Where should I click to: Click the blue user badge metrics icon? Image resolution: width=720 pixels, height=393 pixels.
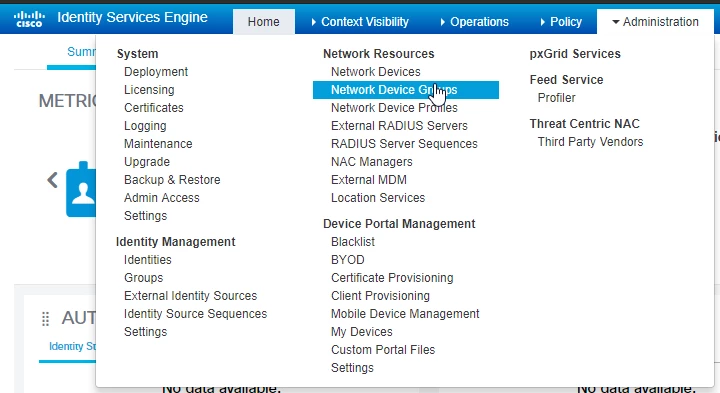81,189
